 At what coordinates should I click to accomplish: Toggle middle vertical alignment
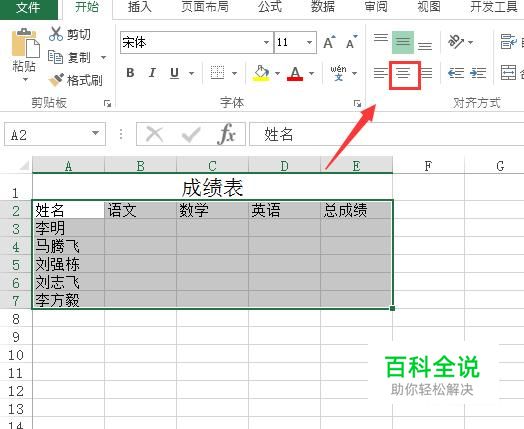403,42
